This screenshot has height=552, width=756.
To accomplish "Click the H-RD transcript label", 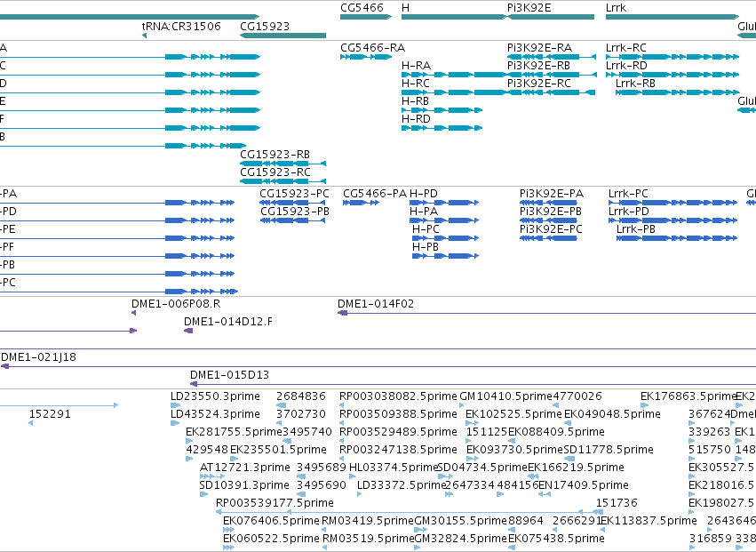I will pyautogui.click(x=416, y=119).
